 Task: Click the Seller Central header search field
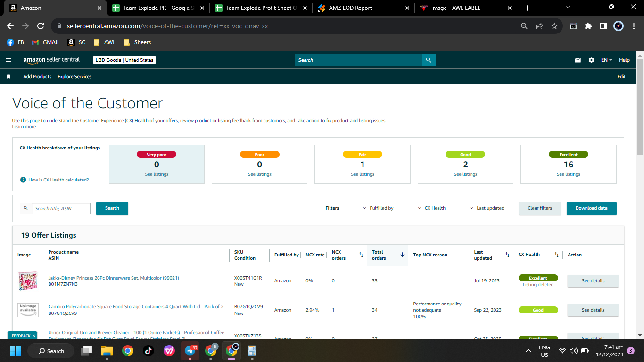[x=358, y=60]
